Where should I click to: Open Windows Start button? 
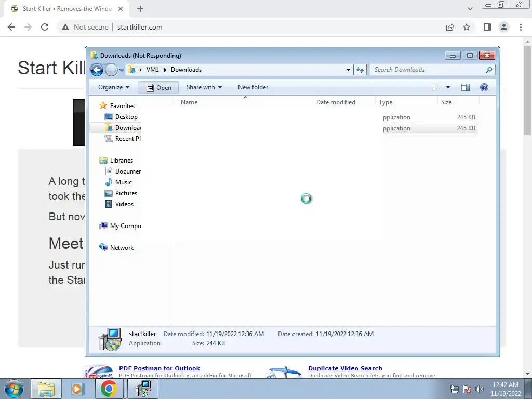coord(14,389)
